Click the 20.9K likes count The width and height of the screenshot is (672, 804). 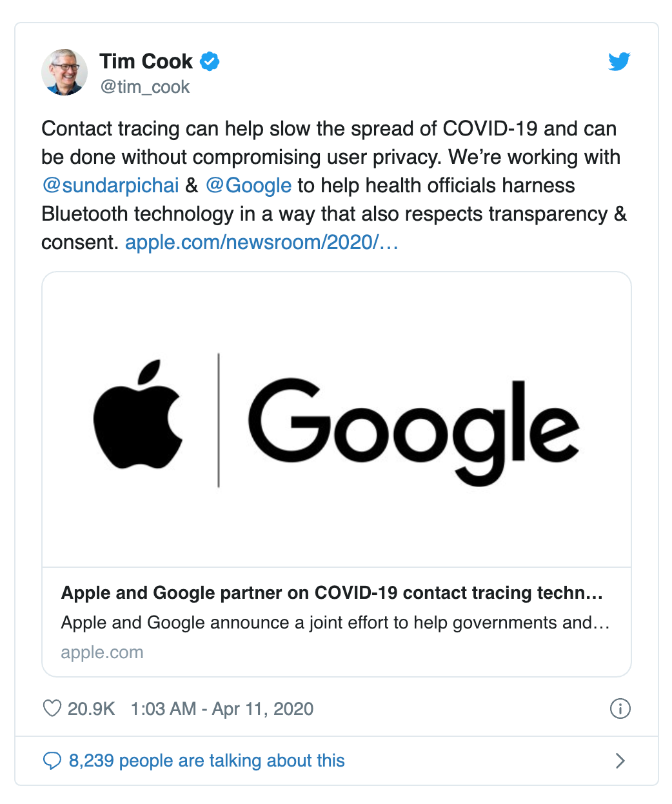point(91,709)
